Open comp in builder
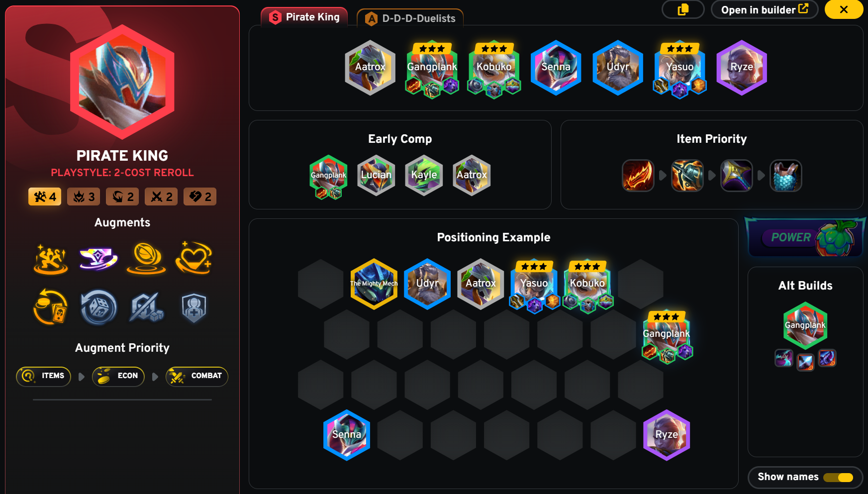The height and width of the screenshot is (494, 868). click(765, 9)
